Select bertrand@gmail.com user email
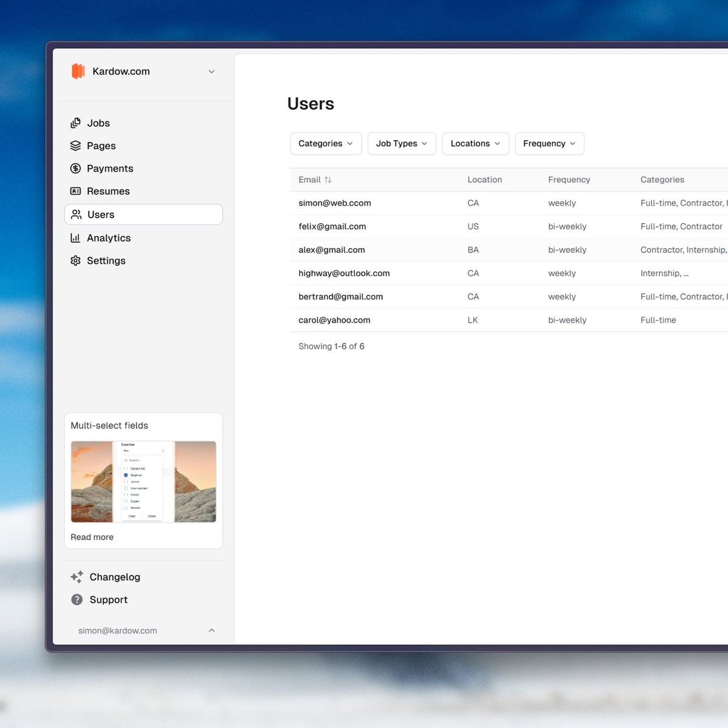The image size is (728, 728). tap(341, 297)
